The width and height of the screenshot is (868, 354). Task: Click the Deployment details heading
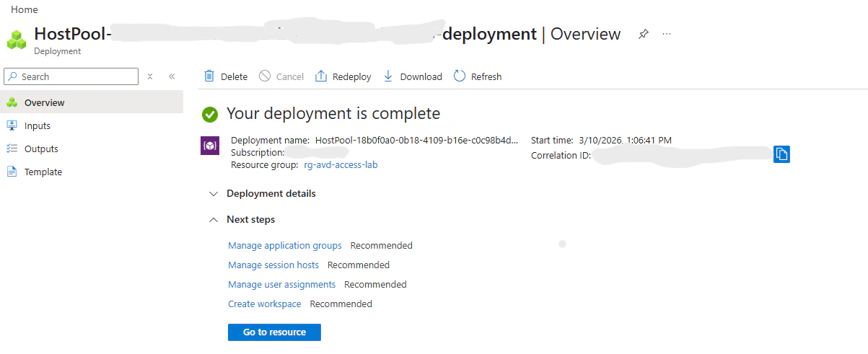pos(271,193)
